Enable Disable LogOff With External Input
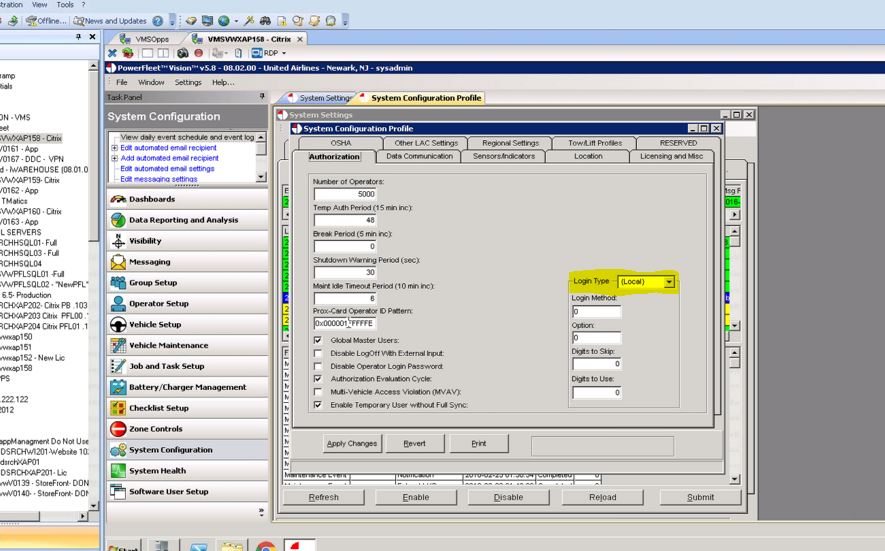The image size is (885, 551). pyautogui.click(x=318, y=353)
